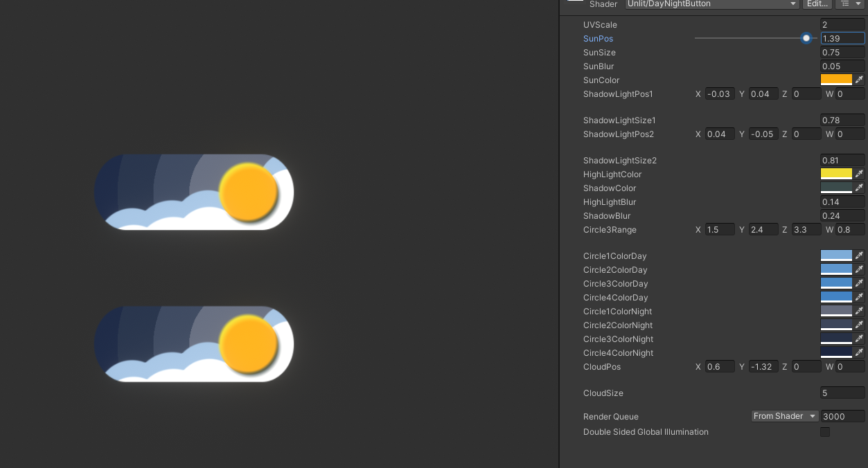Pick SunColor with the eyedropper icon
This screenshot has width=868, height=468.
click(x=859, y=80)
